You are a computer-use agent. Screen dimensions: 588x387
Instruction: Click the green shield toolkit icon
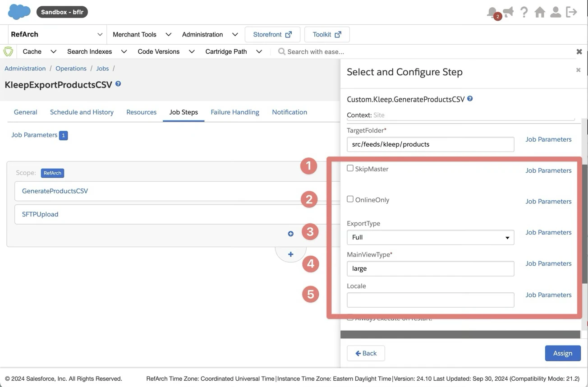(8, 51)
